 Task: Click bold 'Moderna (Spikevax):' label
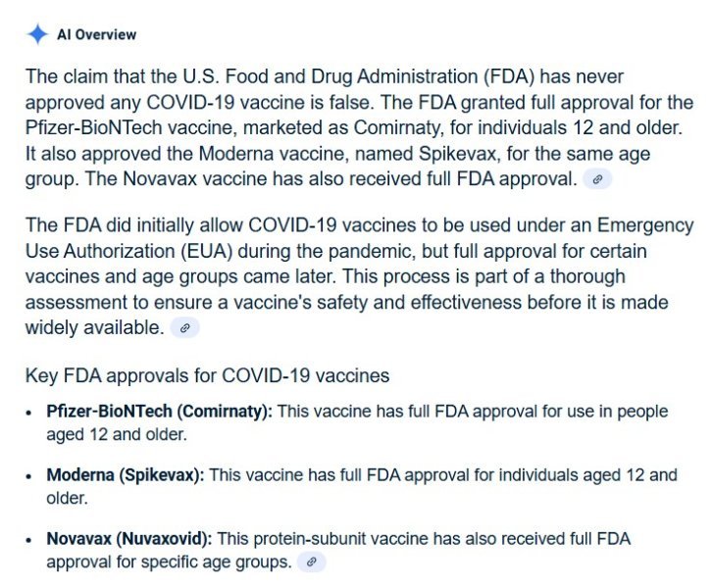126,475
